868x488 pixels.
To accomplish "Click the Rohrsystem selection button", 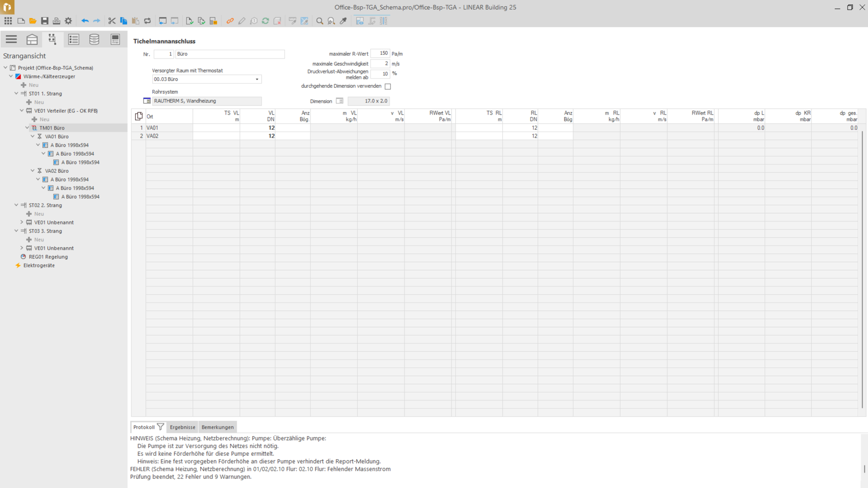I will (147, 101).
